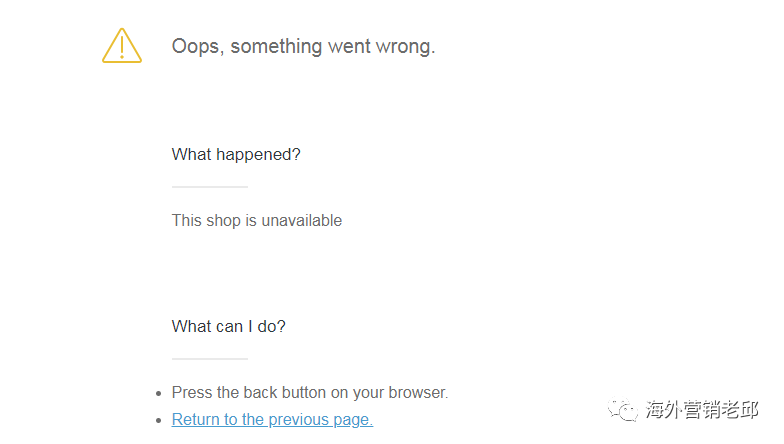Click the word Oops in the title

195,46
